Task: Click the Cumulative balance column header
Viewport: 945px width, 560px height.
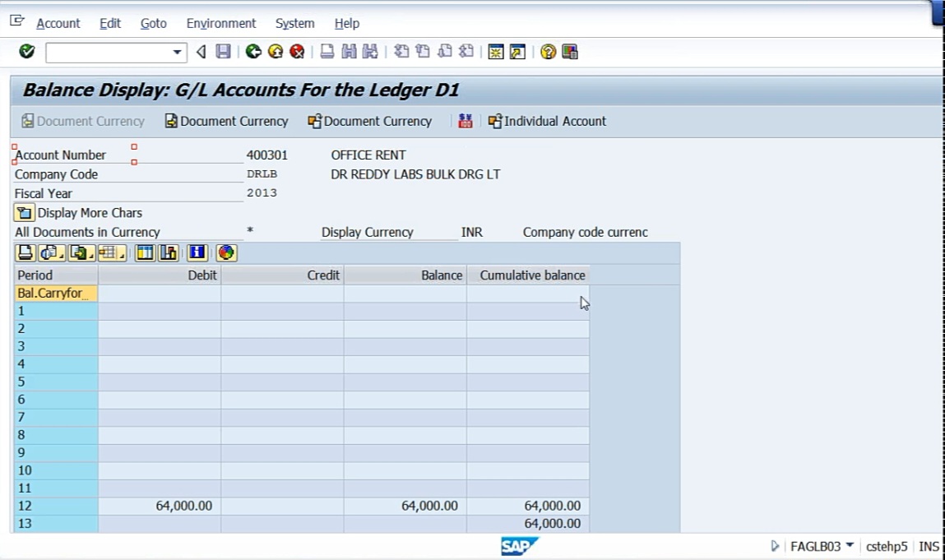Action: pyautogui.click(x=529, y=275)
